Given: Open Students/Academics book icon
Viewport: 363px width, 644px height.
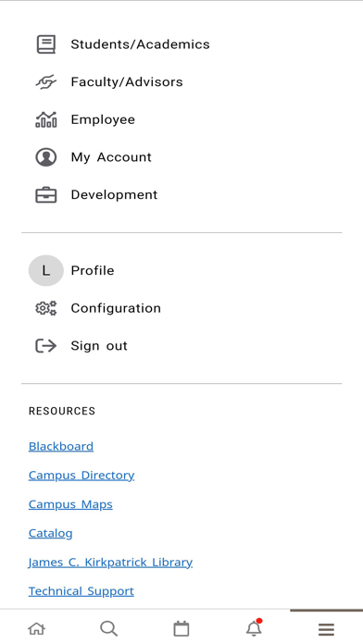Looking at the screenshot, I should (46, 44).
